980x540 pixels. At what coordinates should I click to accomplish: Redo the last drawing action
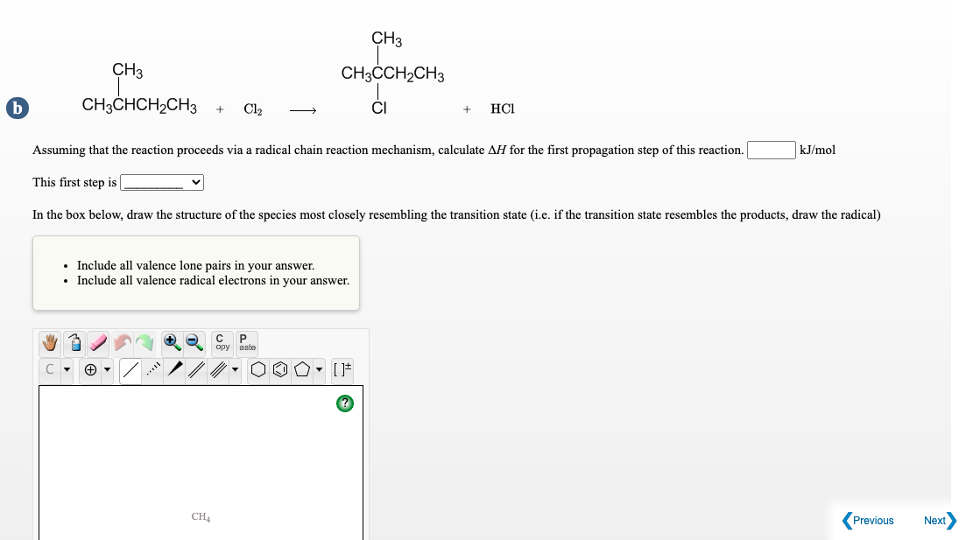click(x=145, y=343)
